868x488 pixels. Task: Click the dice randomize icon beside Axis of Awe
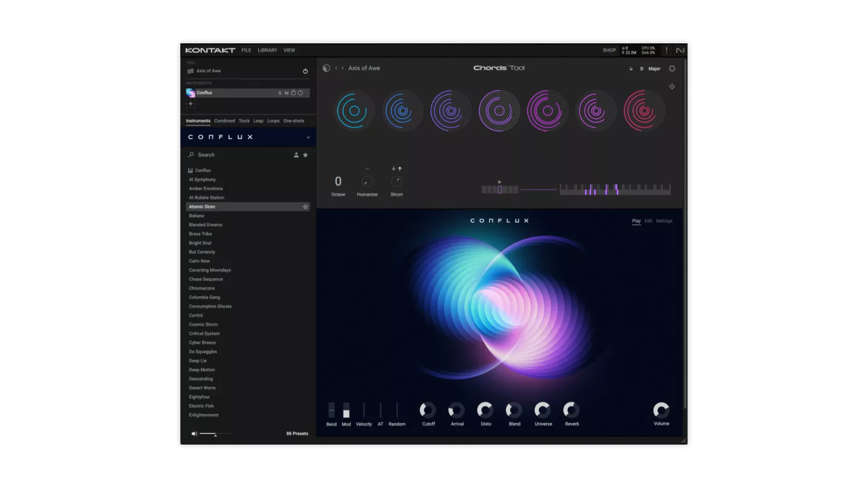(x=326, y=68)
